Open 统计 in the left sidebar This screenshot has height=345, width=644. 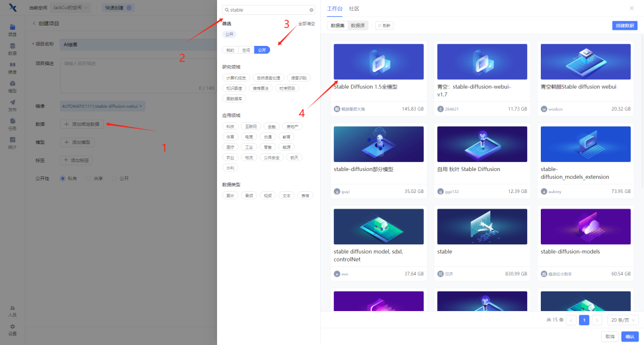pos(13,143)
